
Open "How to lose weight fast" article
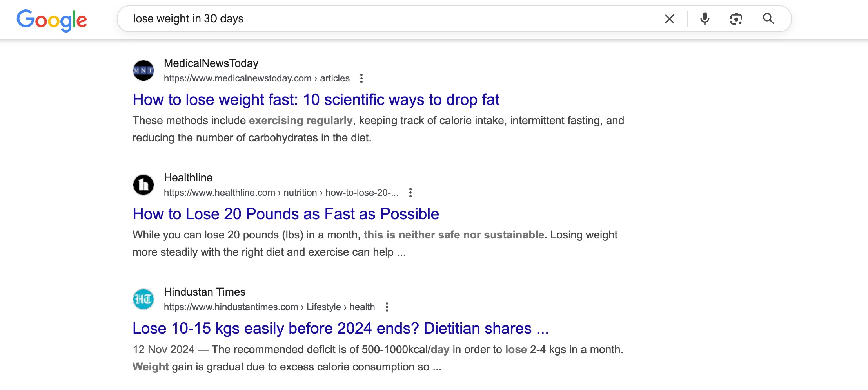coord(316,100)
